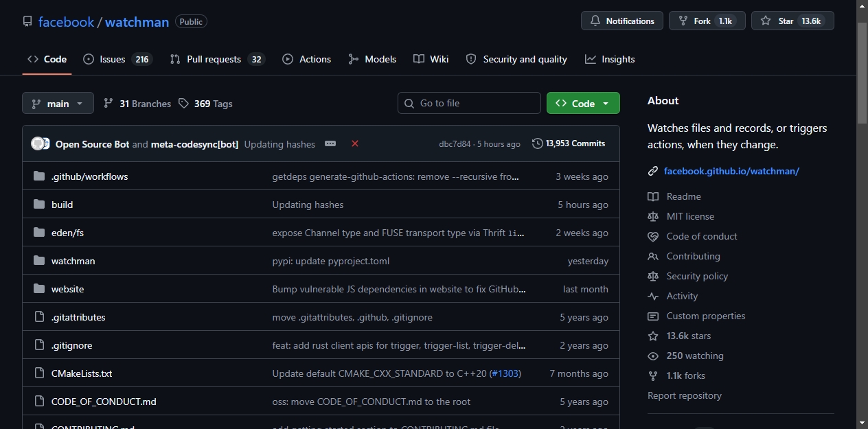View the 369 Tags link

pyautogui.click(x=205, y=104)
